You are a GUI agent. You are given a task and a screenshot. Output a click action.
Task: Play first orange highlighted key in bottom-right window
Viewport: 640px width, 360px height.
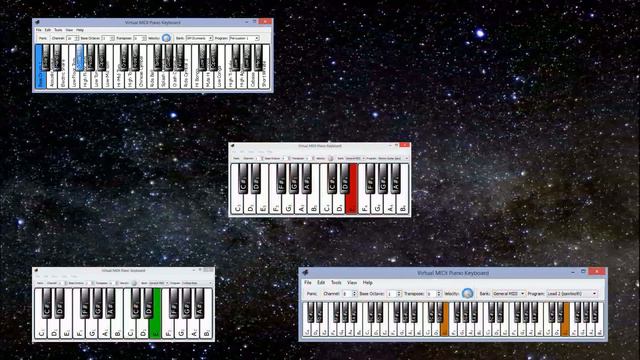[x=445, y=327]
